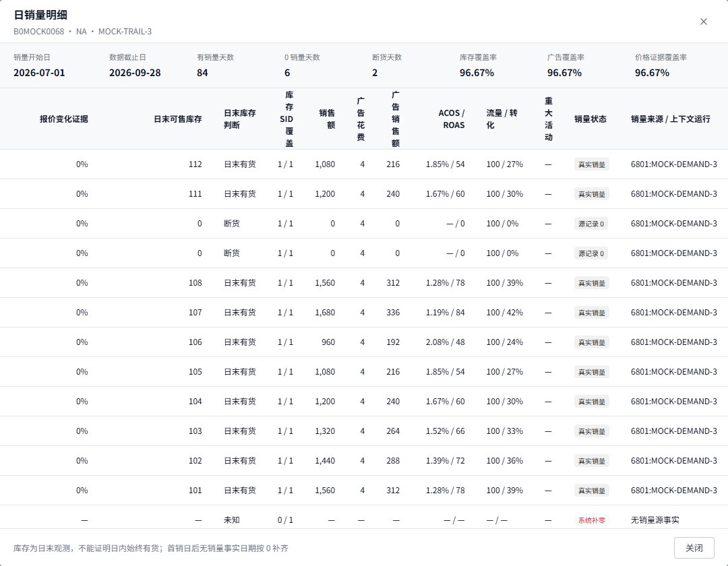Screen dimensions: 728x566
Task: Click the red 系统补零 status badge
Action: click(592, 521)
